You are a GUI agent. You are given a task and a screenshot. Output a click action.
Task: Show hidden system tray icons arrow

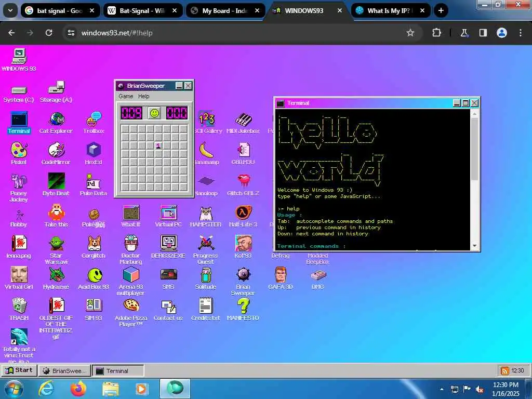pyautogui.click(x=442, y=389)
